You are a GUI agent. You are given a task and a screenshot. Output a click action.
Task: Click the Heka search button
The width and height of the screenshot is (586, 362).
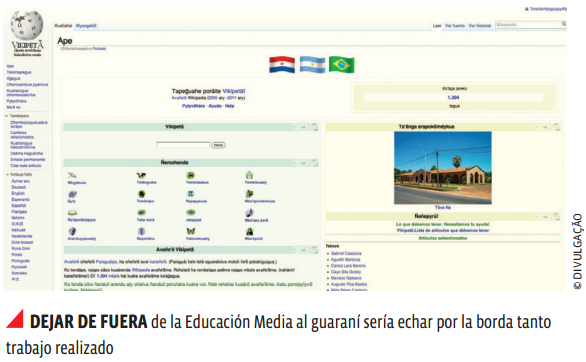pos(218,145)
